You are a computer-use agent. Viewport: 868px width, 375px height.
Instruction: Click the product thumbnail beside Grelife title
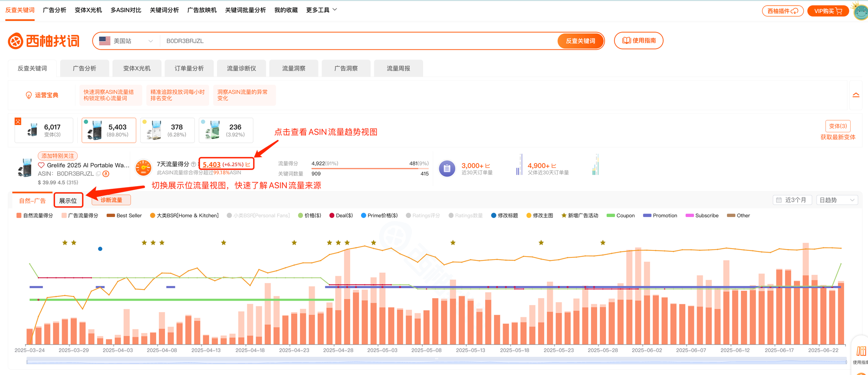pyautogui.click(x=25, y=168)
